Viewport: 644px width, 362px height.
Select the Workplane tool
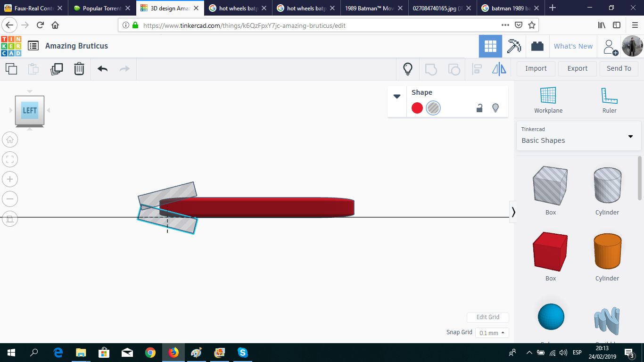click(548, 100)
